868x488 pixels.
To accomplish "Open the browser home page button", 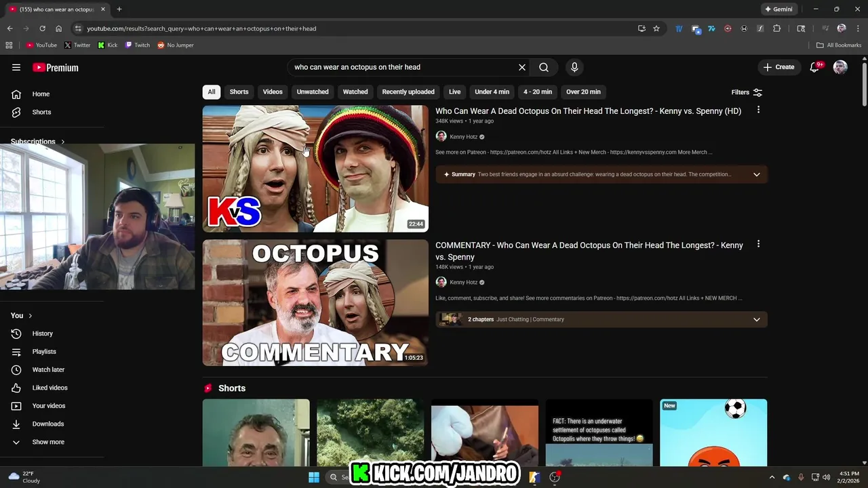I will pos(58,28).
